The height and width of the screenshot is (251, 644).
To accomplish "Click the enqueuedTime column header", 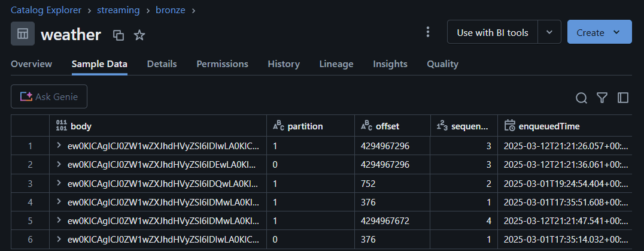I will click(565, 126).
